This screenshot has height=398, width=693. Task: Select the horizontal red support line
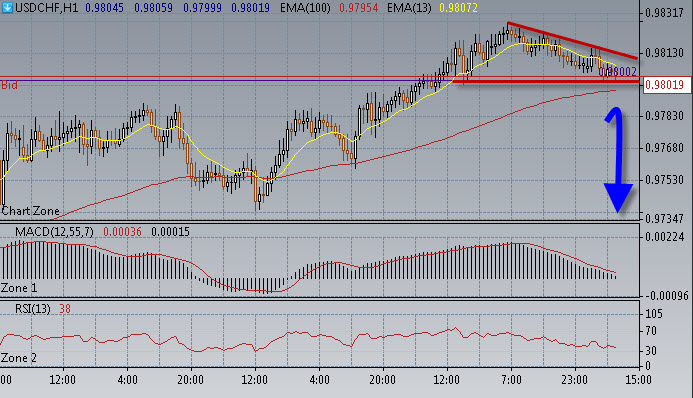[x=546, y=82]
